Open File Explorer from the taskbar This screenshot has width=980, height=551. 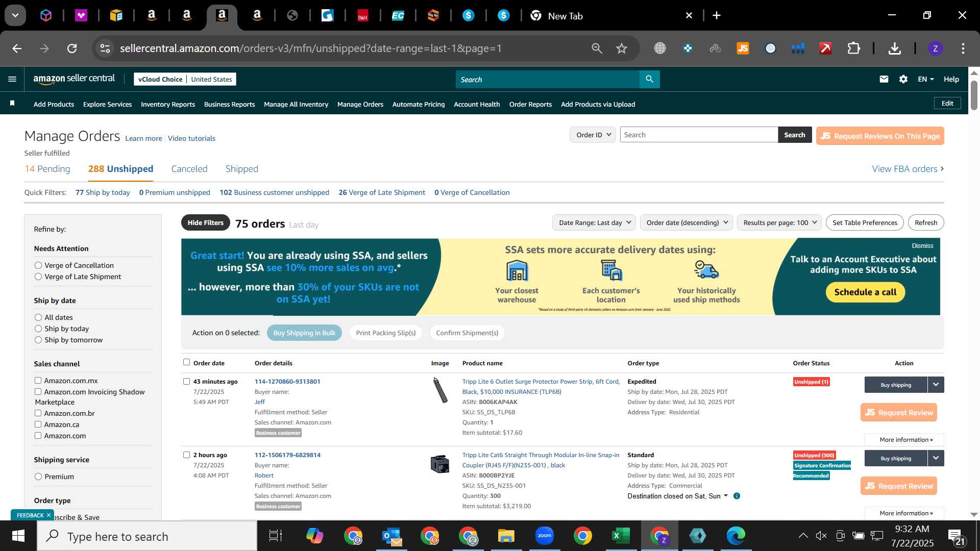point(506,536)
